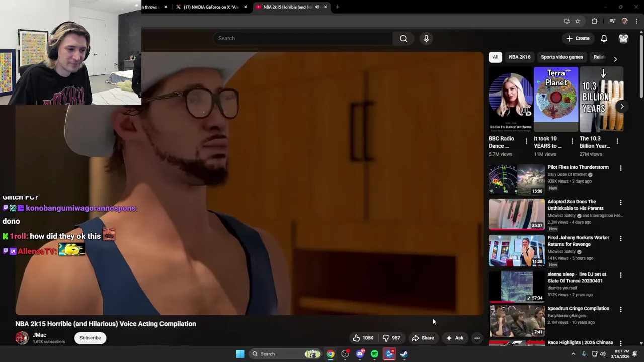644x362 pixels.
Task: Click the YouTube search magnifier button
Action: (404, 38)
